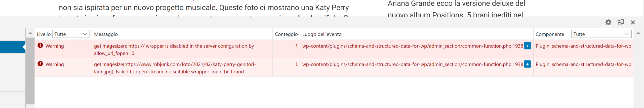Select the highlighted blue side menu item
This screenshot has height=108, width=644.
coord(13,47)
